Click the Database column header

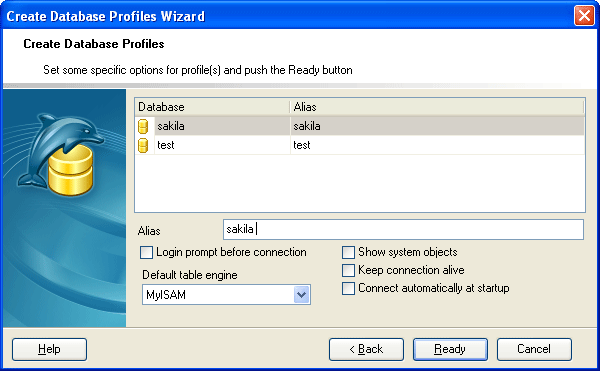(212, 107)
